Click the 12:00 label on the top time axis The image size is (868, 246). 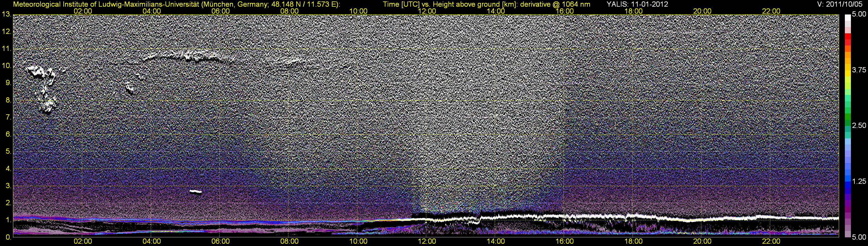click(x=427, y=11)
